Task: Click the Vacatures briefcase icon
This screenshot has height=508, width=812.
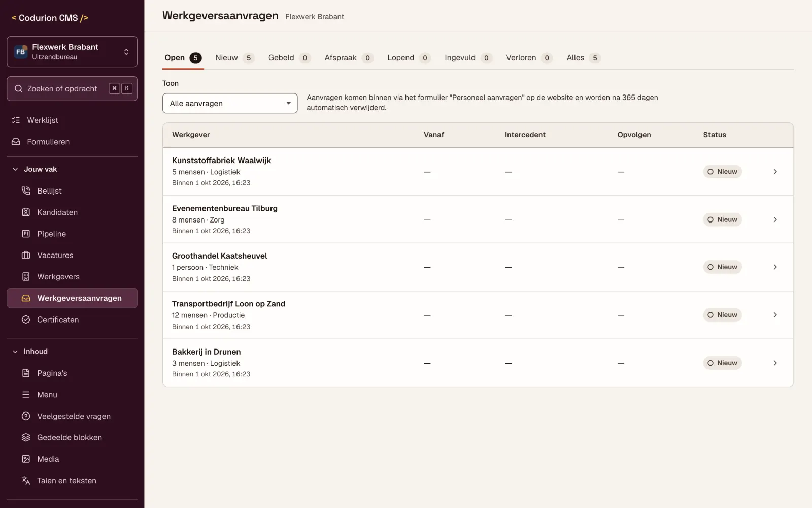Action: click(x=26, y=255)
